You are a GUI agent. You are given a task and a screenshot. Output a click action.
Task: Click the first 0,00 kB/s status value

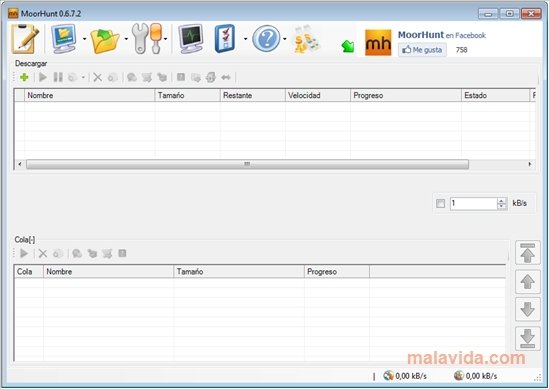[411, 376]
